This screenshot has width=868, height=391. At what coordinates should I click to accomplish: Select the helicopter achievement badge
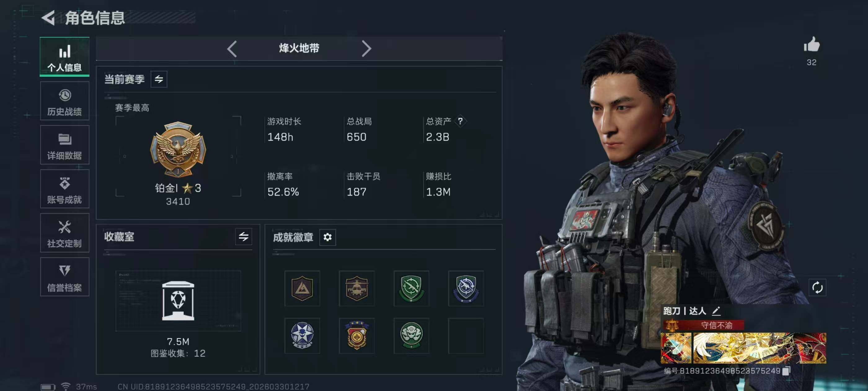click(356, 289)
